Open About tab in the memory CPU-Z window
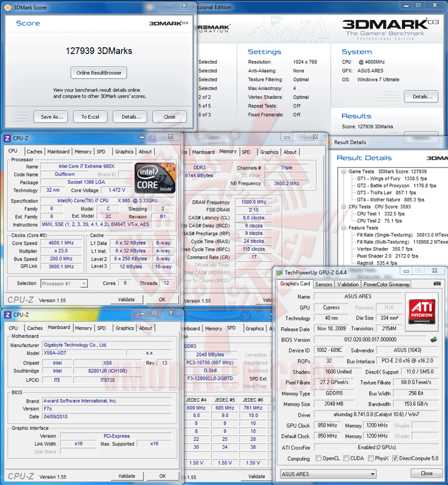This screenshot has width=448, height=485. (290, 152)
